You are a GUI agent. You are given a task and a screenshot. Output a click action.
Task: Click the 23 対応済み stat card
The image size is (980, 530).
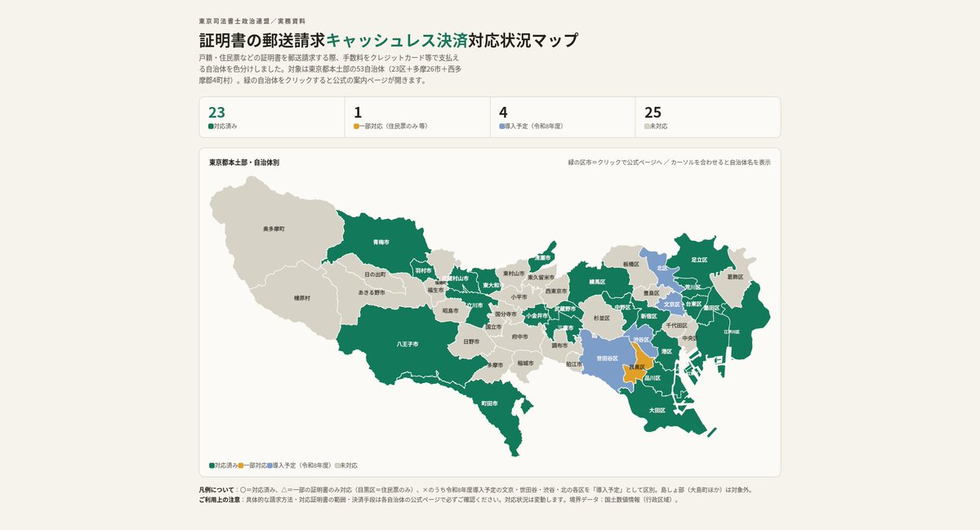tap(273, 118)
